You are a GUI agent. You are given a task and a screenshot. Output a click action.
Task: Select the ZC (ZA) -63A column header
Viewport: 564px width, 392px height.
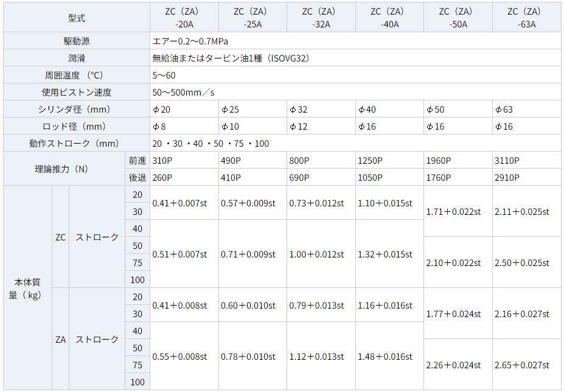[526, 18]
